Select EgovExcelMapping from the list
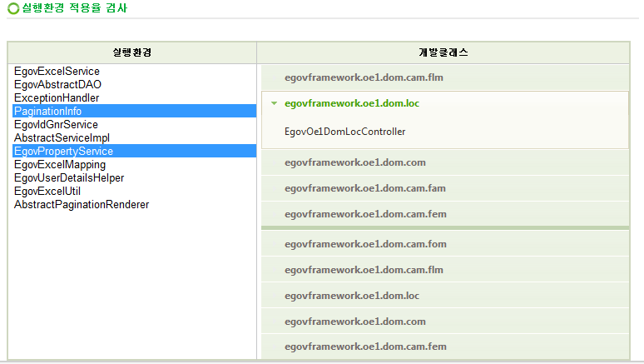This screenshot has height=364, width=644. pyautogui.click(x=60, y=165)
